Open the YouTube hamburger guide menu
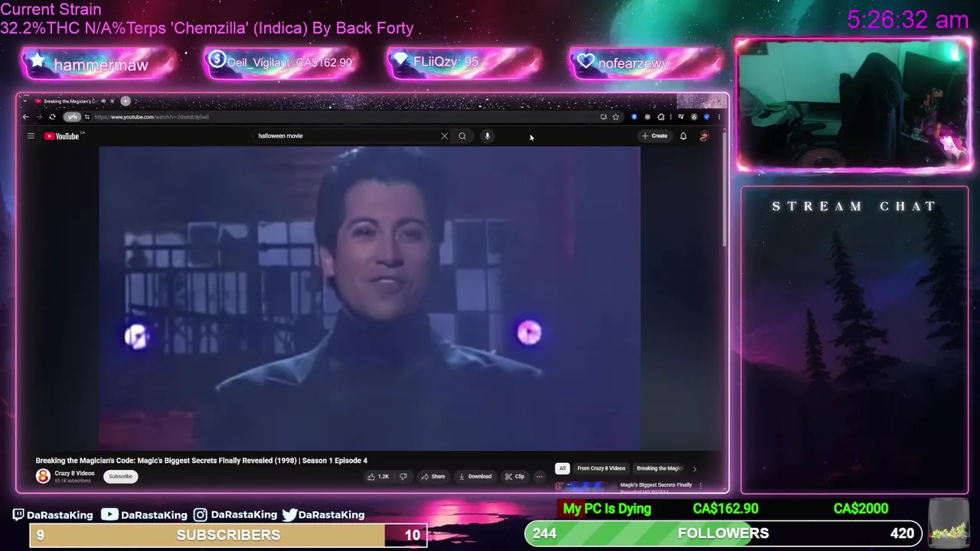Viewport: 980px width, 551px height. 31,136
